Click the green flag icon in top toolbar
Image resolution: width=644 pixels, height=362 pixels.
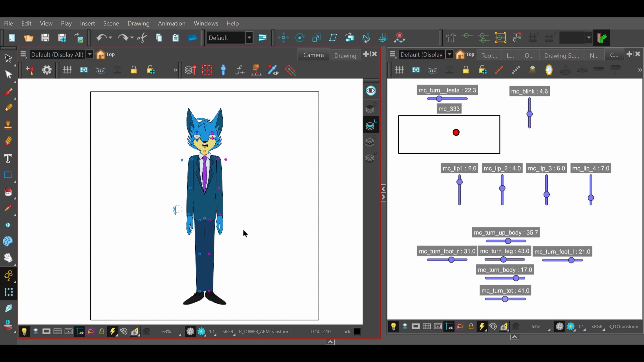coord(602,38)
